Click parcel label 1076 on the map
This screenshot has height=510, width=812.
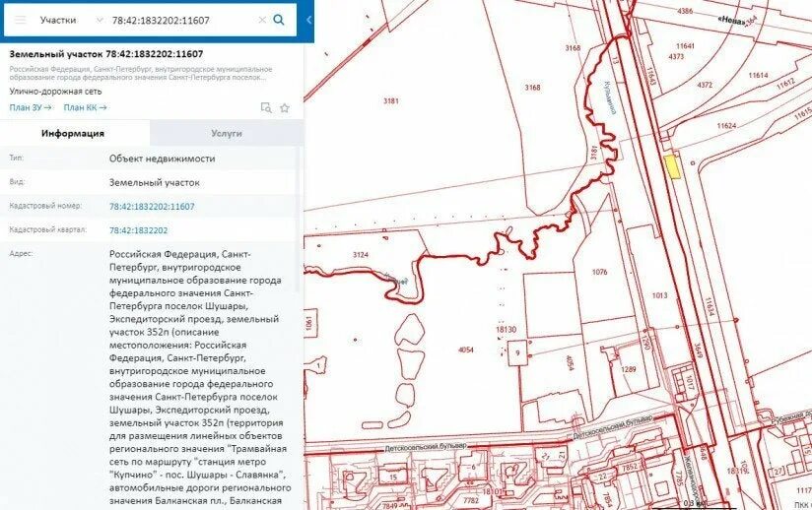[x=600, y=272]
